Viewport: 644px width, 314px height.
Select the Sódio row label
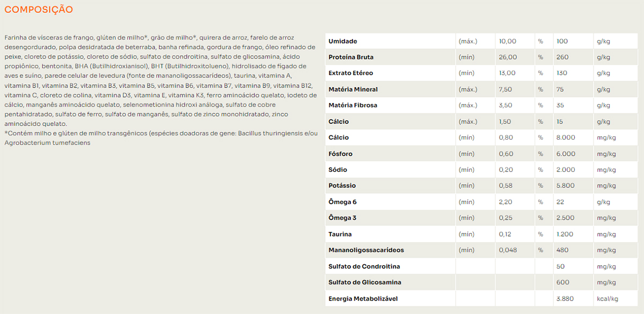(x=338, y=170)
